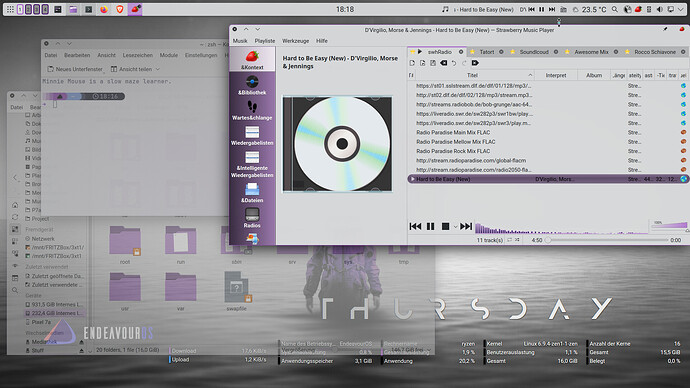Click the moodbar waveform display
The width and height of the screenshot is (690, 388).
[561, 228]
